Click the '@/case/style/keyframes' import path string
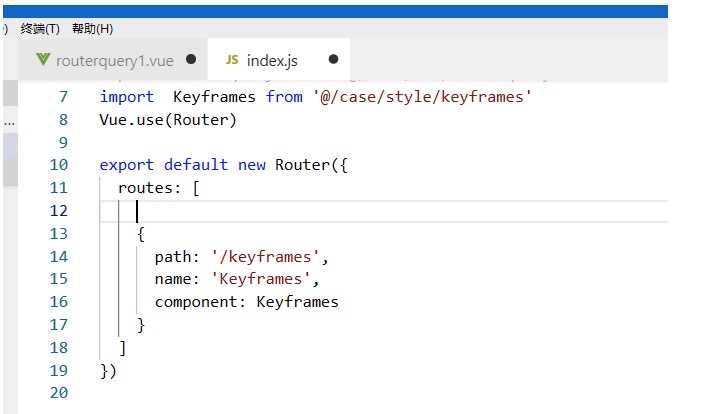 (423, 97)
